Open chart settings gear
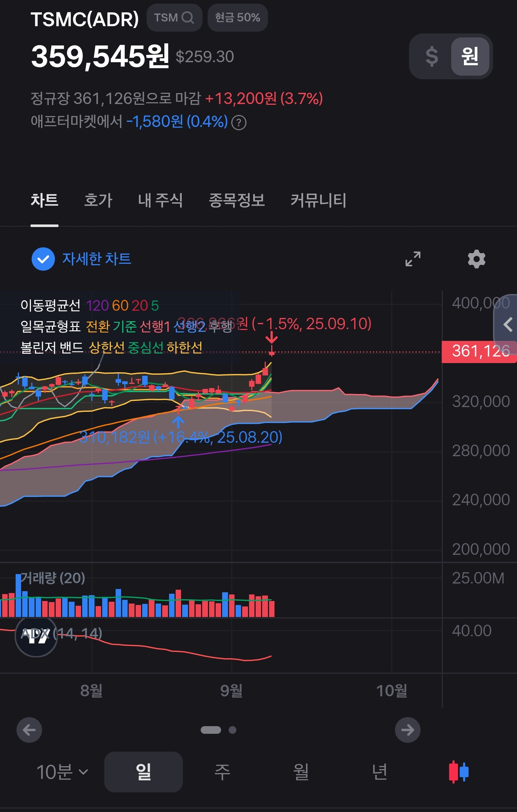This screenshot has width=517, height=812. point(476,259)
